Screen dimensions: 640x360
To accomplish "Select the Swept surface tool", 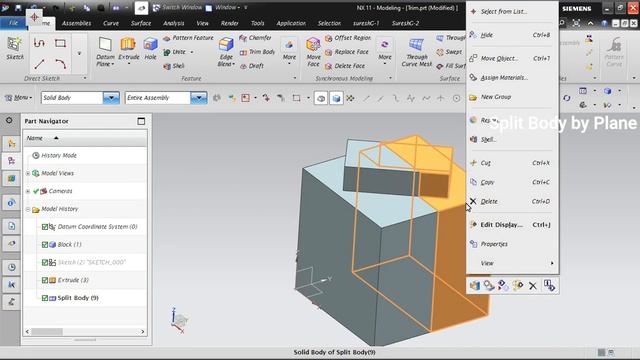I will click(x=449, y=52).
